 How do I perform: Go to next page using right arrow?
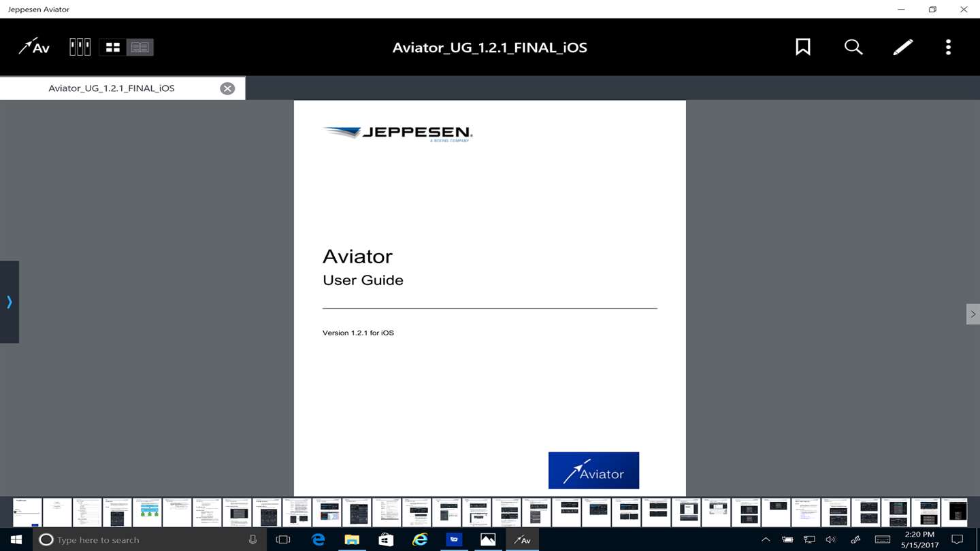click(x=973, y=314)
